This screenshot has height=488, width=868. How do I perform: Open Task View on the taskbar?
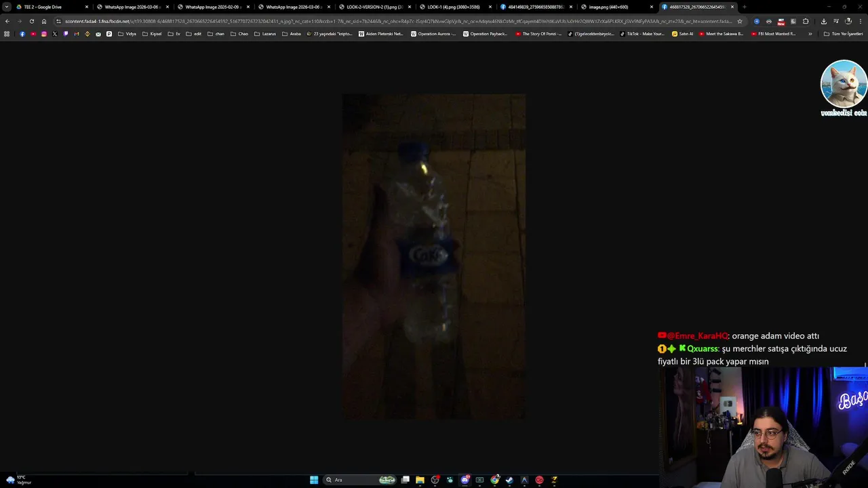pyautogui.click(x=406, y=480)
